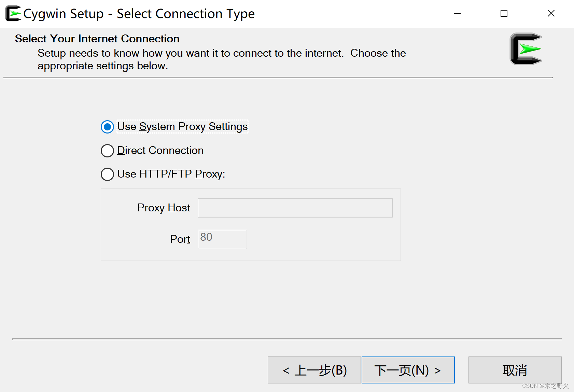This screenshot has height=392, width=574.
Task: Go back with 上一步(B) button
Action: click(314, 370)
